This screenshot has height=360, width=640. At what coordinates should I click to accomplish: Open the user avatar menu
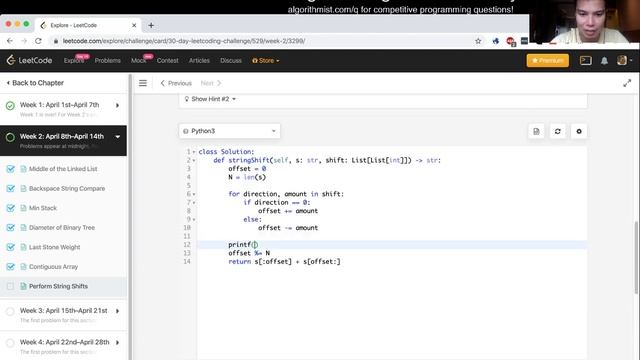[x=624, y=60]
